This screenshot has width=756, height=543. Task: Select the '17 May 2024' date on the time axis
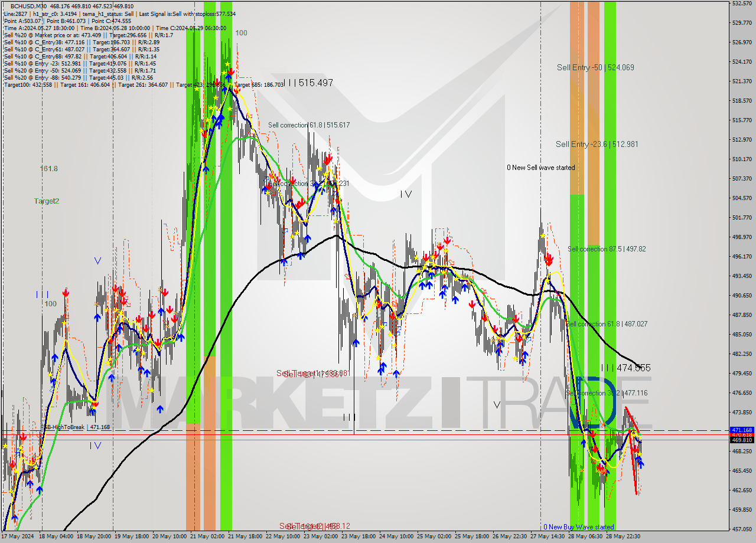coord(18,537)
